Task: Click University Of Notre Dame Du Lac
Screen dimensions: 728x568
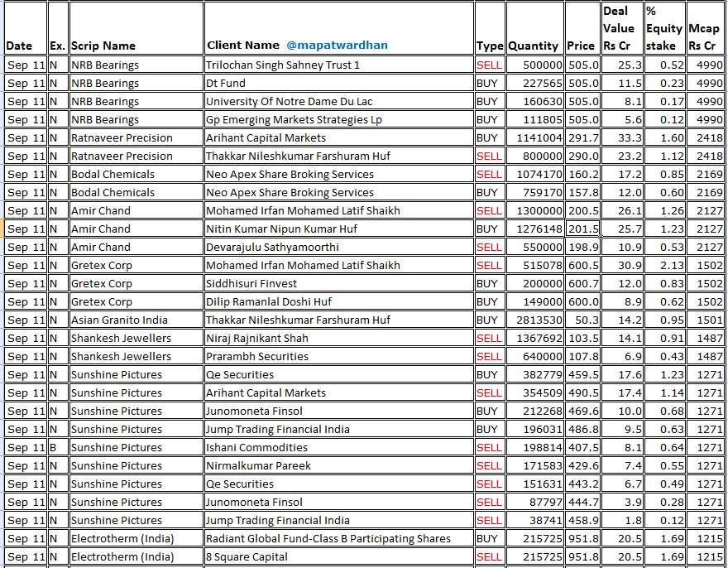Action: tap(339, 101)
